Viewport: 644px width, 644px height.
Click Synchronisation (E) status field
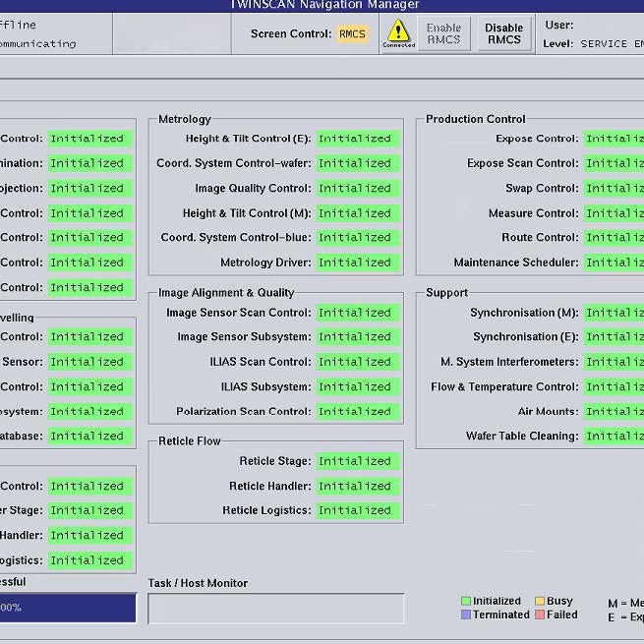pos(614,337)
